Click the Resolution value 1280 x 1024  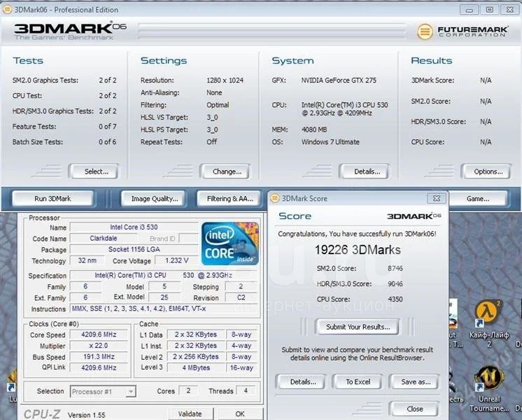point(225,80)
